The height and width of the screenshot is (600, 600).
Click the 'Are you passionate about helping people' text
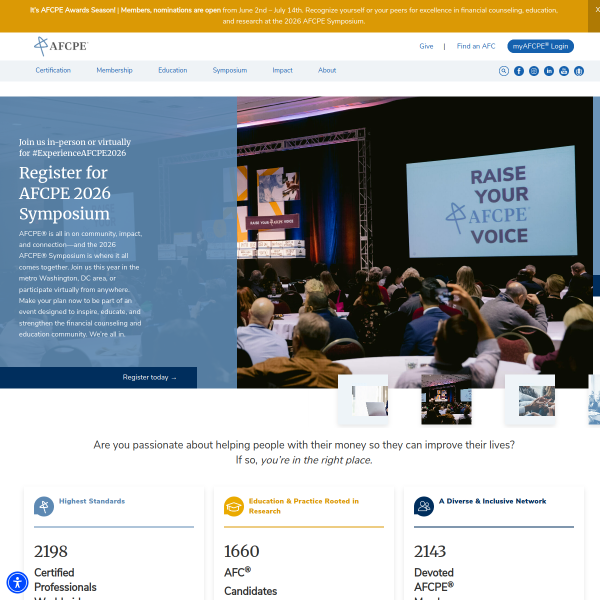304,445
